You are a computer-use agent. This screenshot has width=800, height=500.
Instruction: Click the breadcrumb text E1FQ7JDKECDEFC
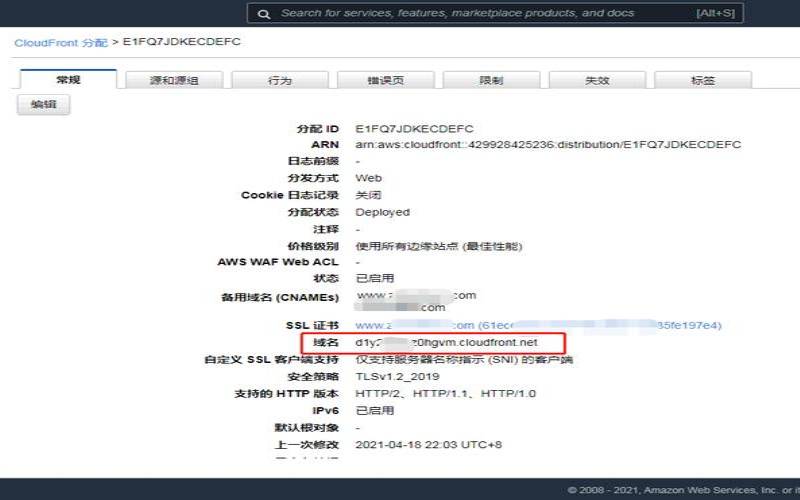point(182,42)
